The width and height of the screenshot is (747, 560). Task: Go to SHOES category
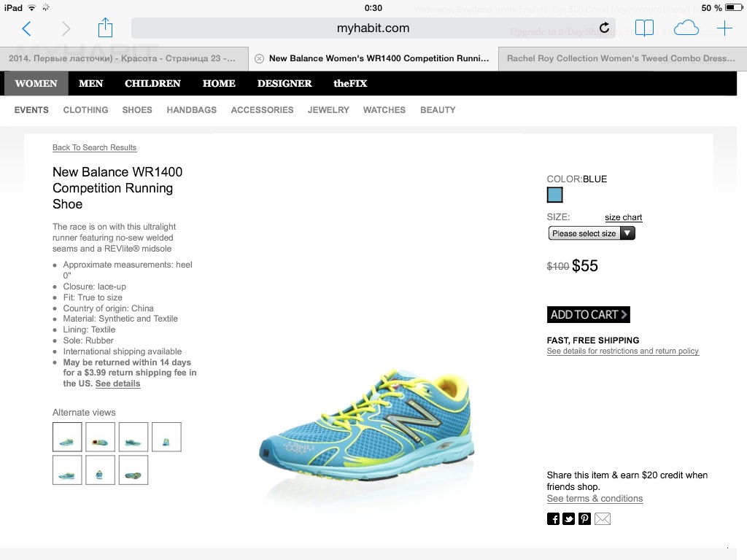tap(137, 110)
